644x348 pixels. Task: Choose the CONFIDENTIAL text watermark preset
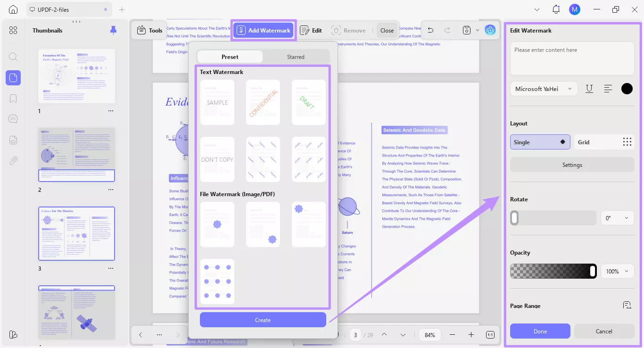click(263, 102)
